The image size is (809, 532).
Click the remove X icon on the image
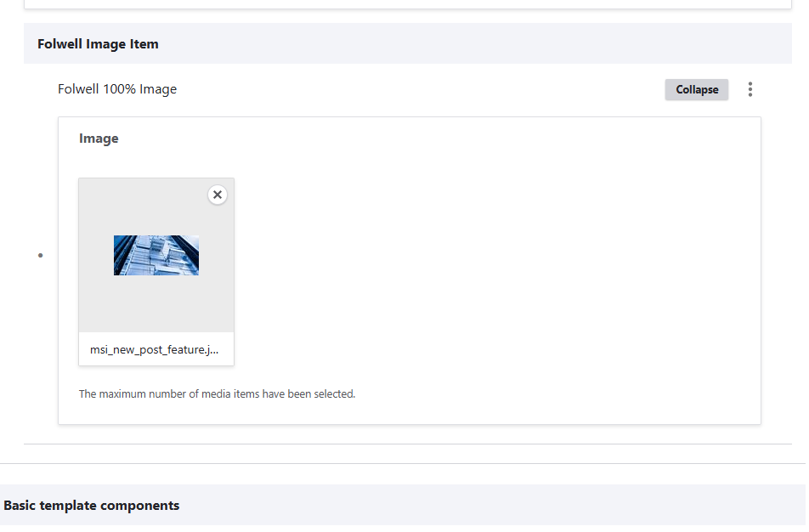coord(218,195)
